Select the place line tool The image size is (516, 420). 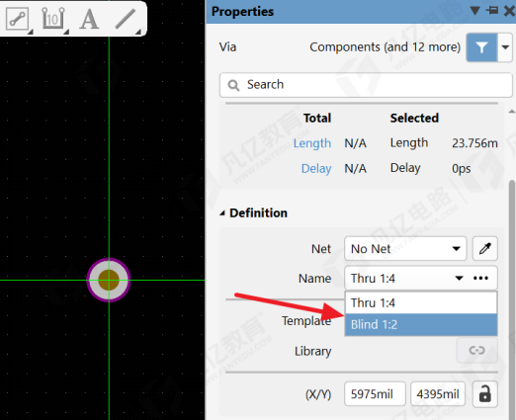[126, 19]
